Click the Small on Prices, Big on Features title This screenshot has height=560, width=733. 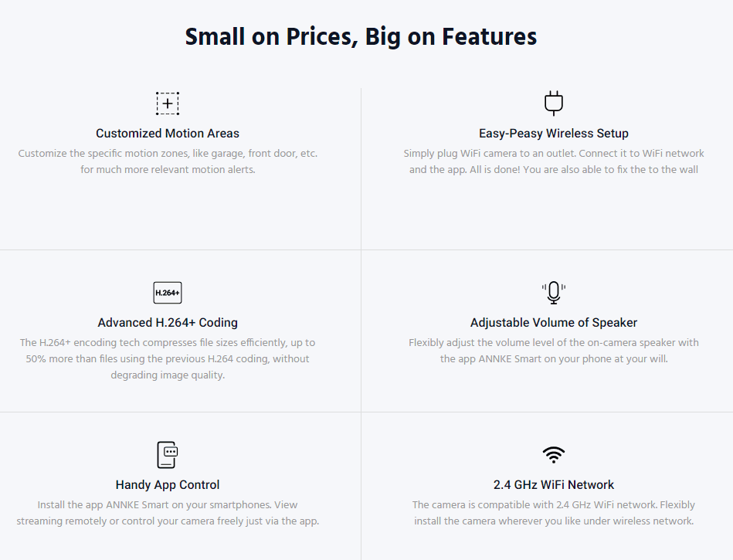pos(361,36)
